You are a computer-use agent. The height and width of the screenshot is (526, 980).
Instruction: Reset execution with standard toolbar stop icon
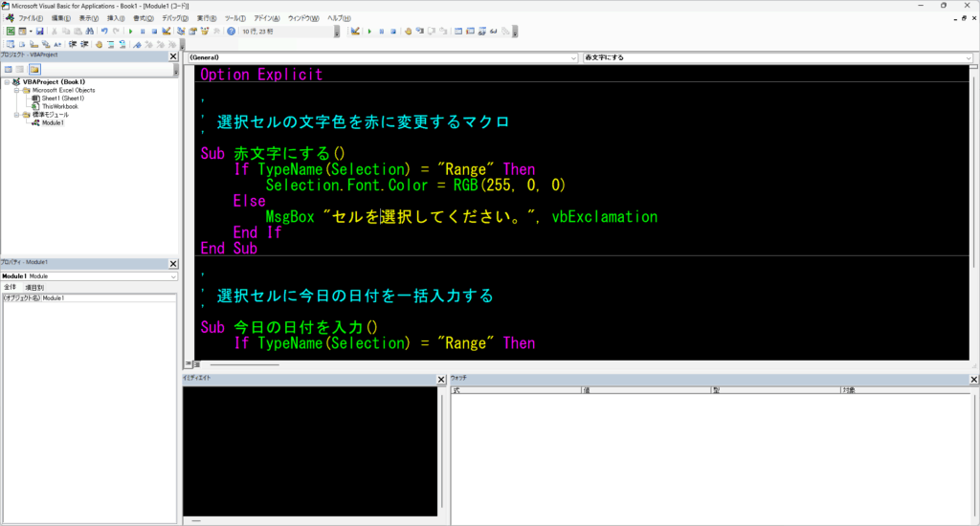coord(154,32)
